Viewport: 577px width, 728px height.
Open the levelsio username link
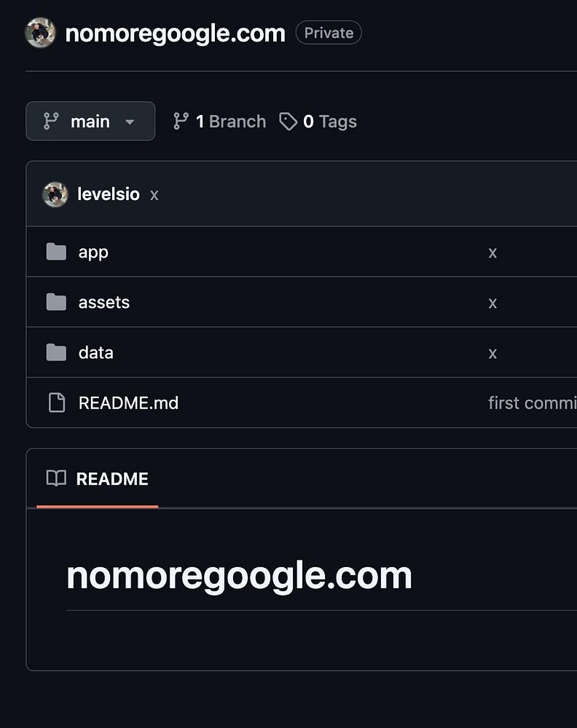(x=108, y=194)
